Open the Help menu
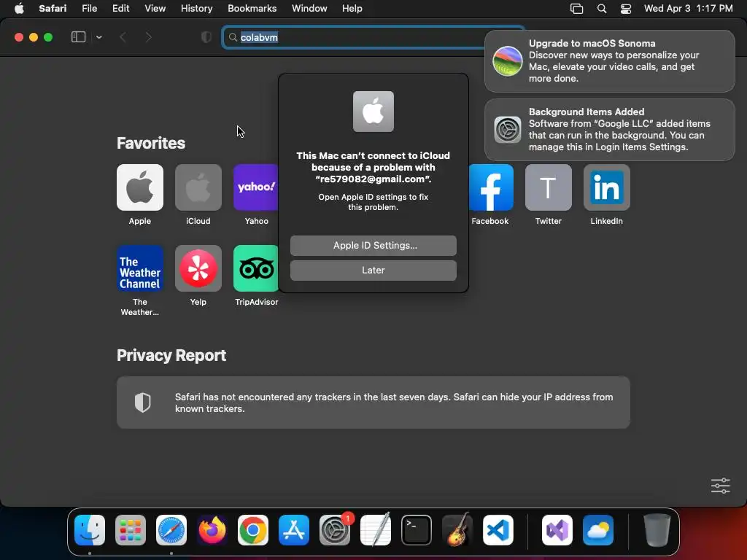 (352, 9)
